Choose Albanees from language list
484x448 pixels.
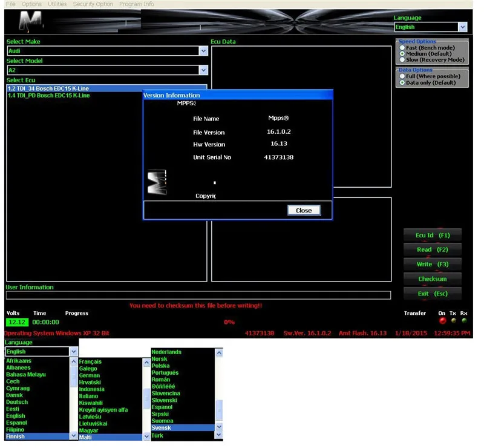(x=18, y=367)
